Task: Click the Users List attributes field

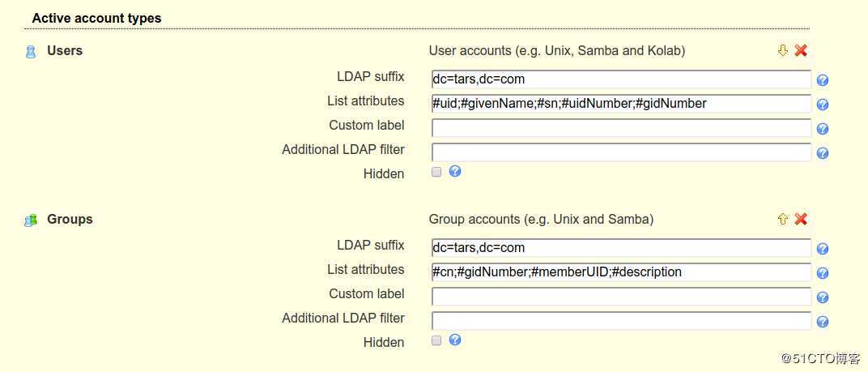Action: [621, 104]
